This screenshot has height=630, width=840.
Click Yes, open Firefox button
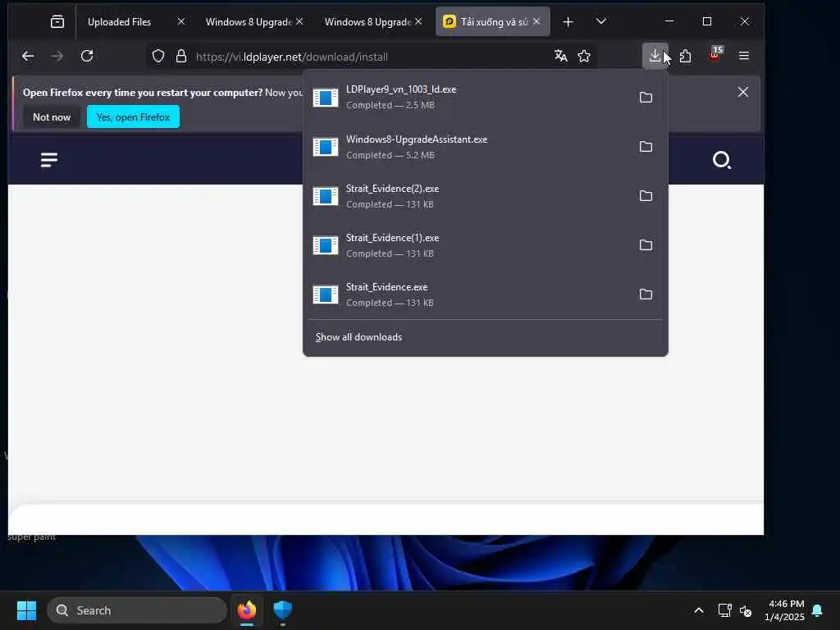tap(133, 116)
